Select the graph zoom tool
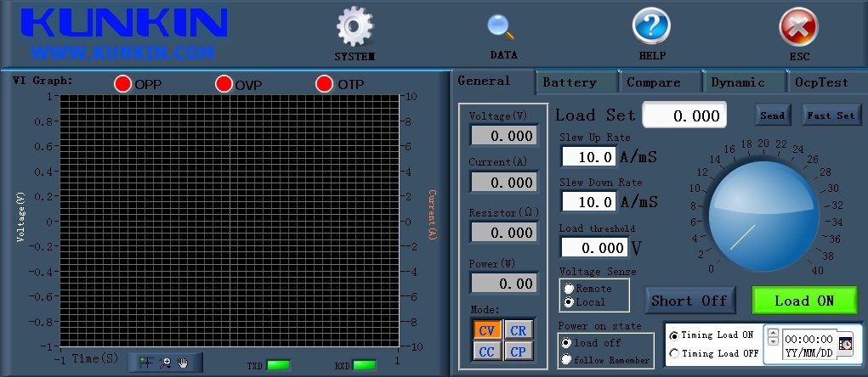 pos(165,363)
